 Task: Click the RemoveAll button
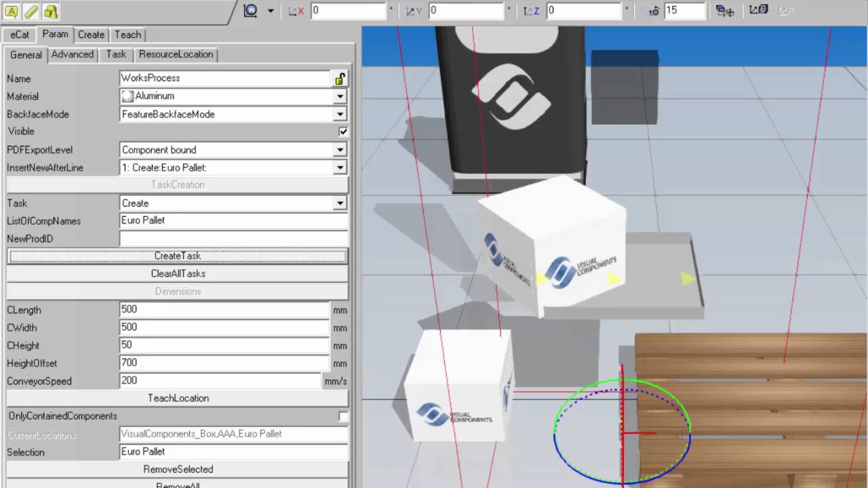coord(178,484)
